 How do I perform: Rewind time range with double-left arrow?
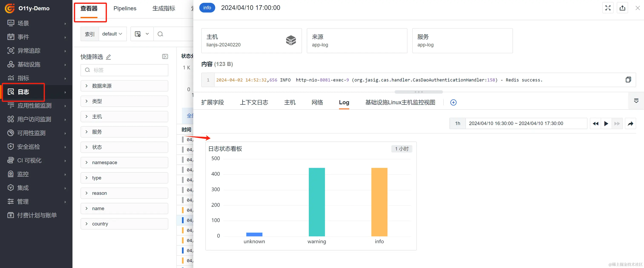[595, 124]
